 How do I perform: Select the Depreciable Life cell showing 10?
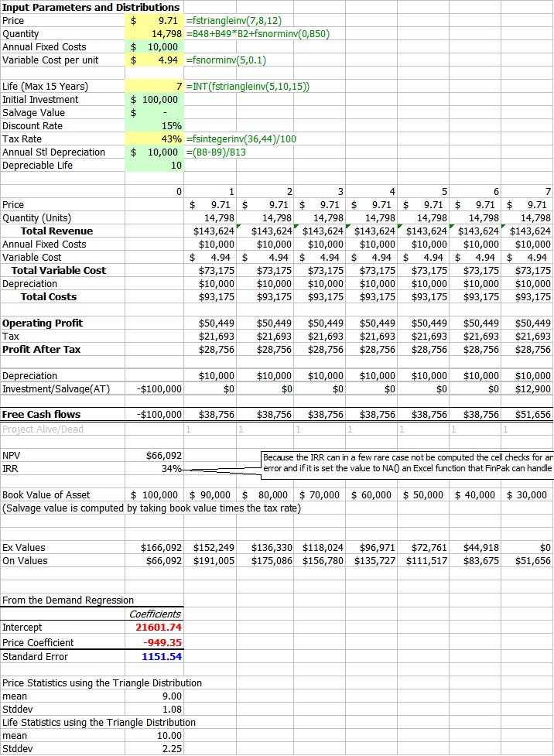tap(156, 166)
